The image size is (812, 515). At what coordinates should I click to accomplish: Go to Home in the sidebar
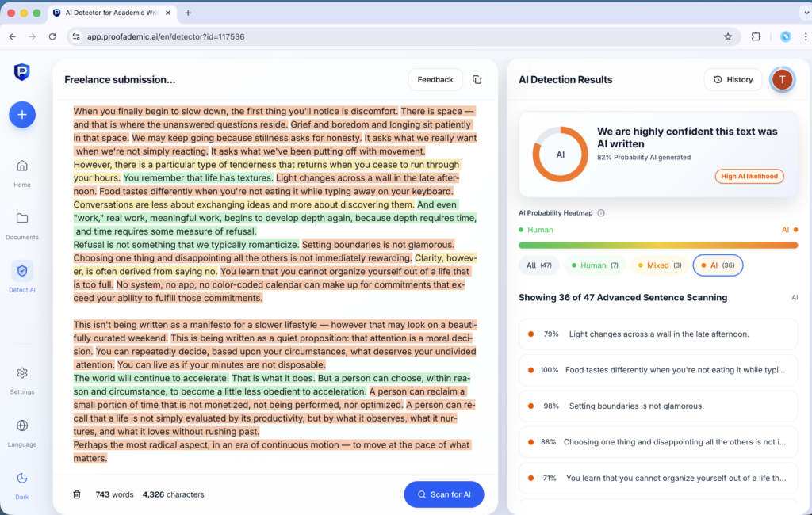pos(21,174)
